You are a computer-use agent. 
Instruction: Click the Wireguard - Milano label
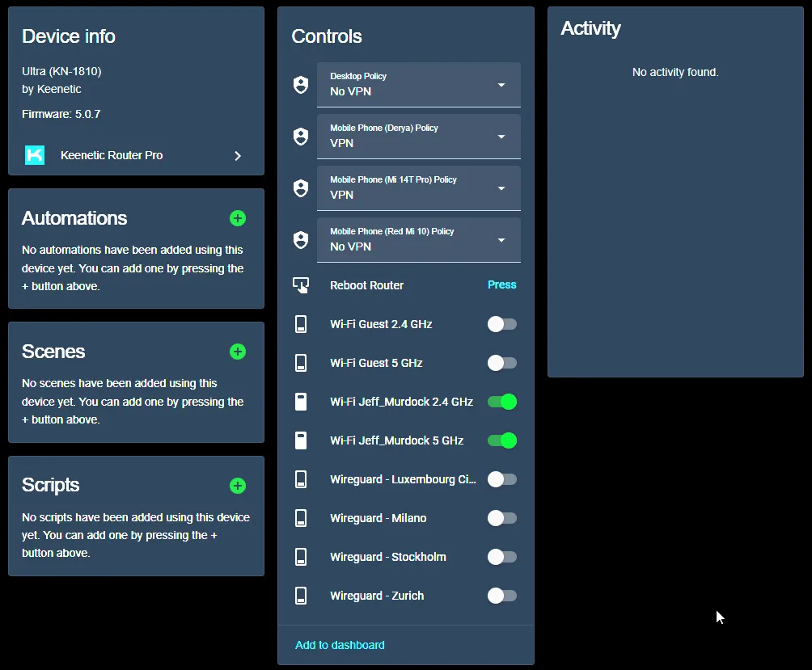[379, 518]
